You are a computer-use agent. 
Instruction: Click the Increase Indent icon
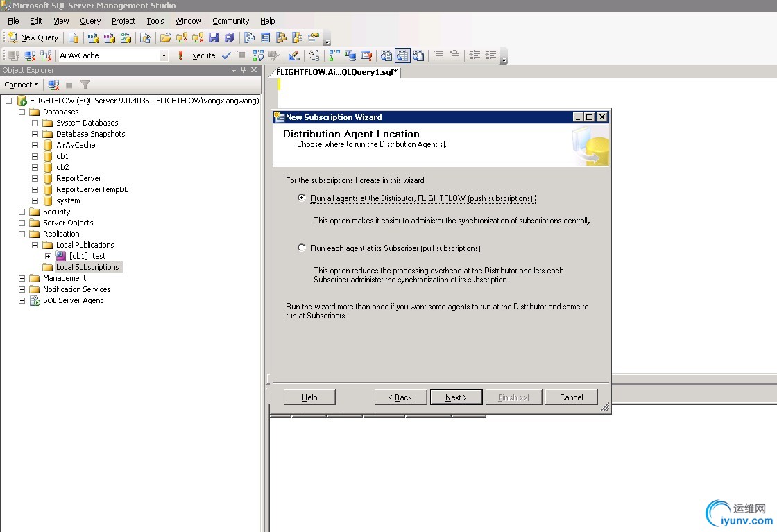pyautogui.click(x=490, y=55)
